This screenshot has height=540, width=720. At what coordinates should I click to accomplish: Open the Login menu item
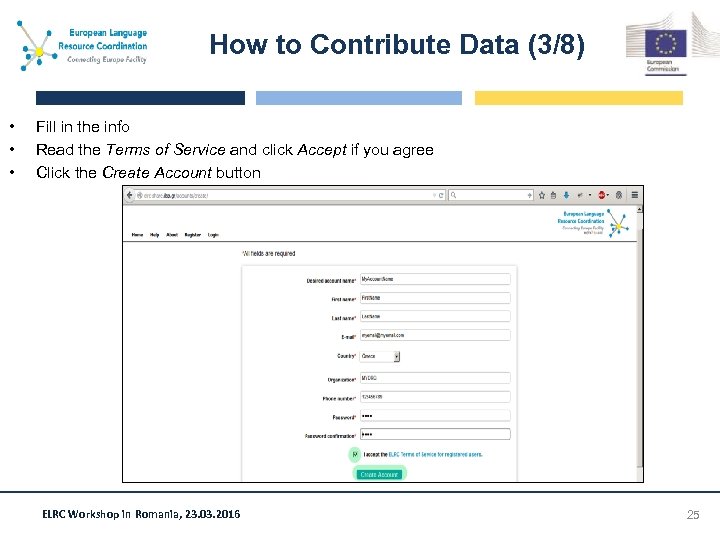coord(213,235)
